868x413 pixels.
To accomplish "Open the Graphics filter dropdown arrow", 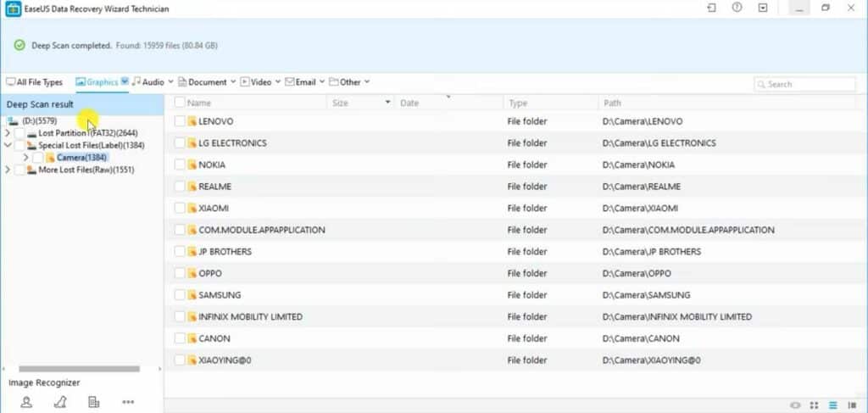I will (125, 81).
